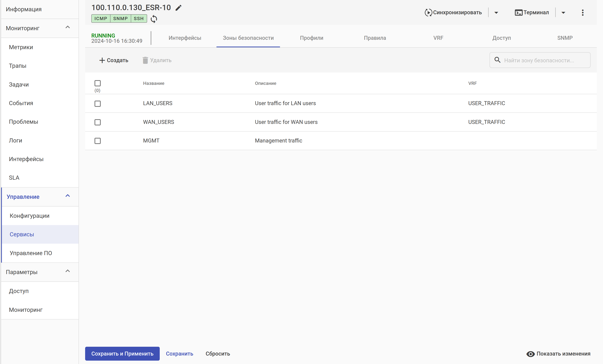Click the Сохранить и Применить button
Screen dimensions: 603x364
(x=122, y=353)
